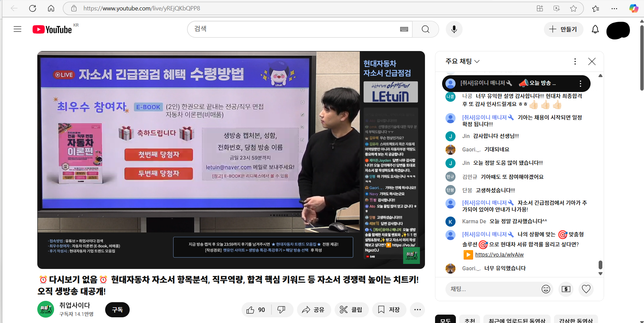Click the 만들기 create button
This screenshot has width=644, height=323.
(x=563, y=29)
